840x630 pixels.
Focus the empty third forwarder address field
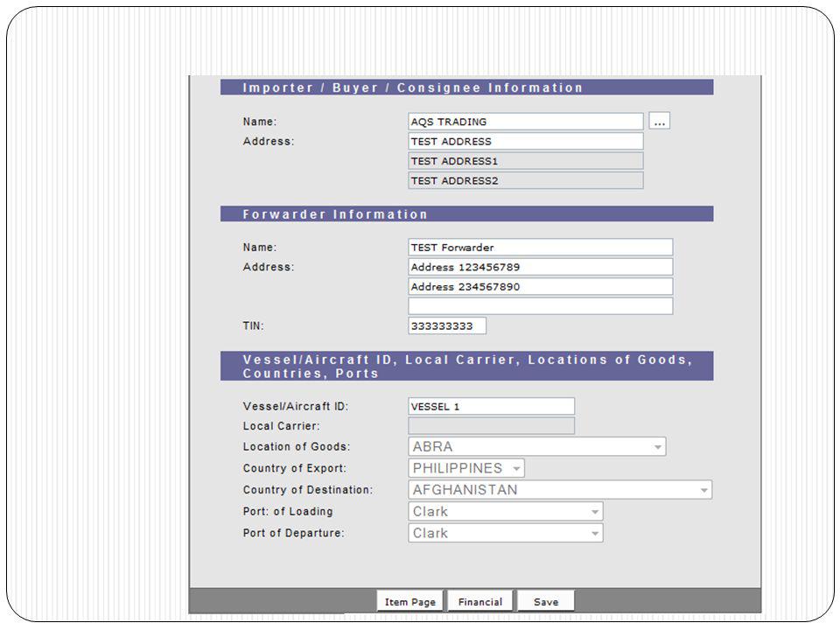tap(540, 306)
